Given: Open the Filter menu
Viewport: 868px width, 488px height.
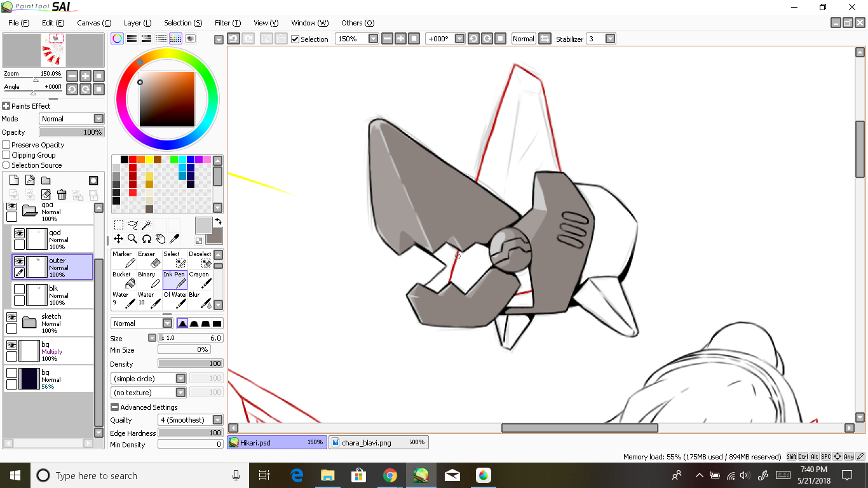Looking at the screenshot, I should point(227,23).
